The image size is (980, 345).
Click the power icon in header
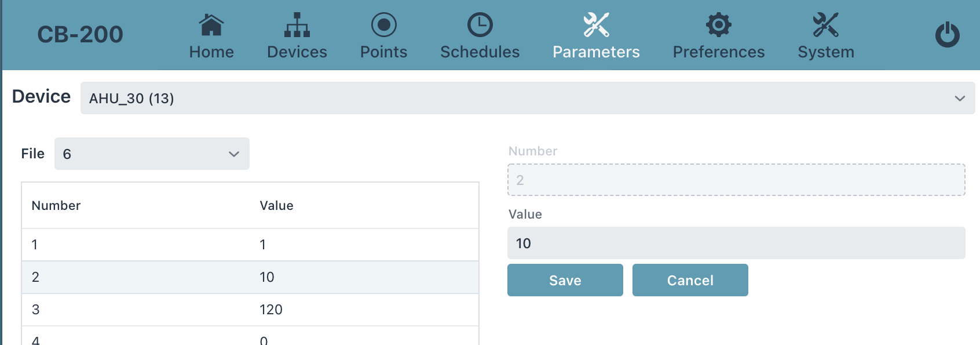948,35
